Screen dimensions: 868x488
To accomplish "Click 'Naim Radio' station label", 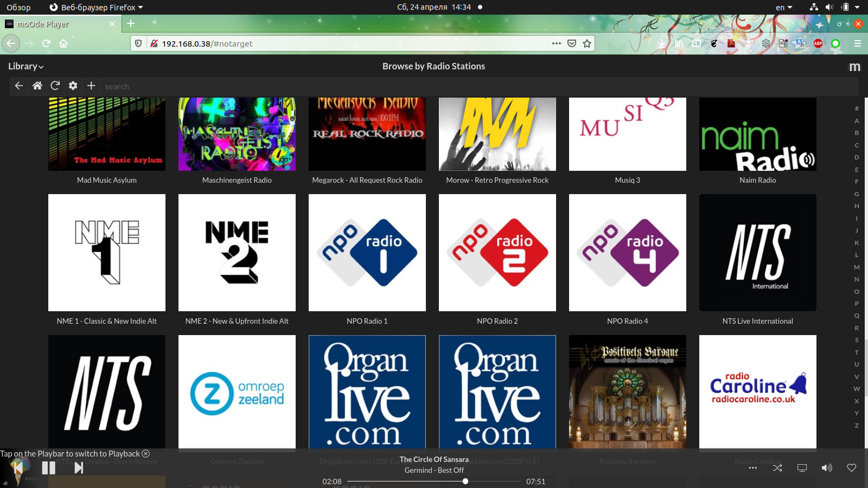I will [x=758, y=180].
